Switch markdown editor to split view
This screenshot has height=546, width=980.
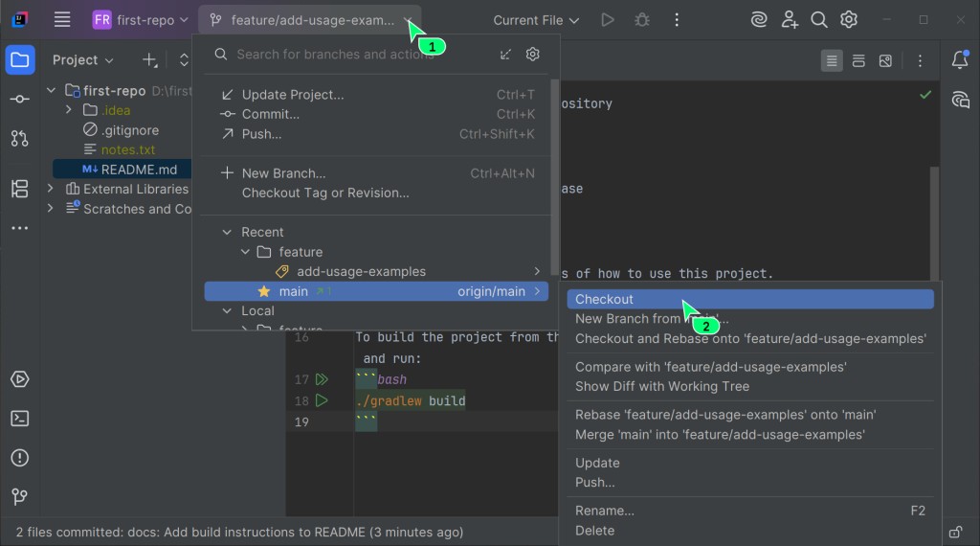point(858,60)
